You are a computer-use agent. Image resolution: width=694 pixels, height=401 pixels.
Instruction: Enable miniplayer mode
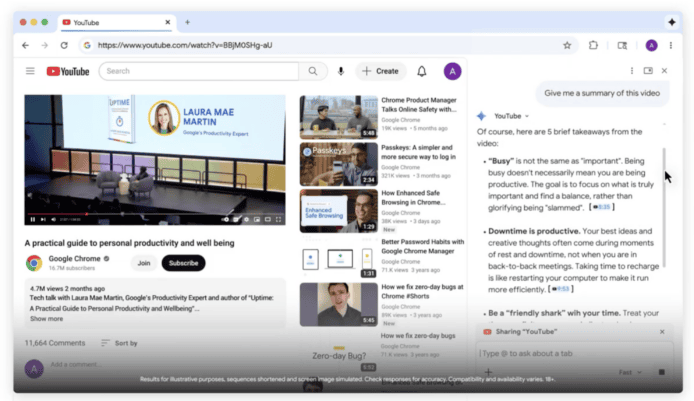[257, 219]
